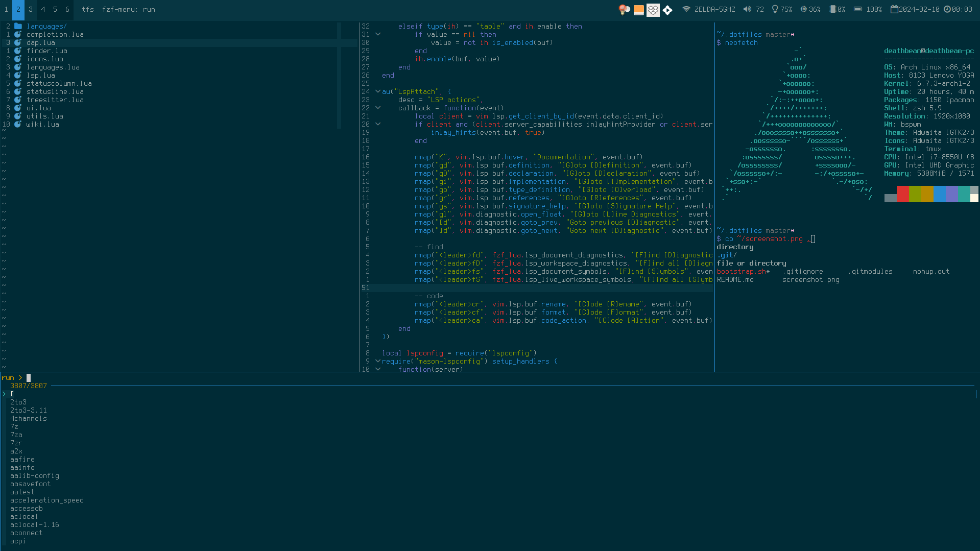
Task: Open the languages/ directory entry
Action: (x=46, y=26)
